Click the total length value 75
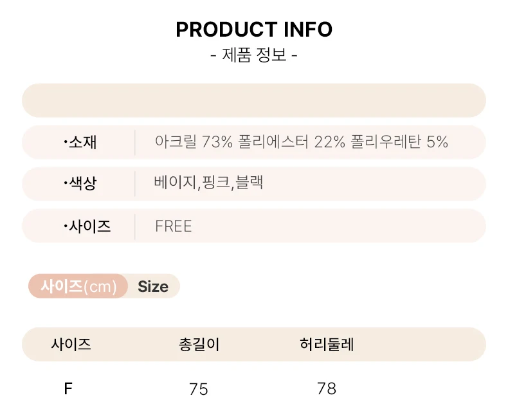Image resolution: width=508 pixels, height=420 pixels. [199, 389]
